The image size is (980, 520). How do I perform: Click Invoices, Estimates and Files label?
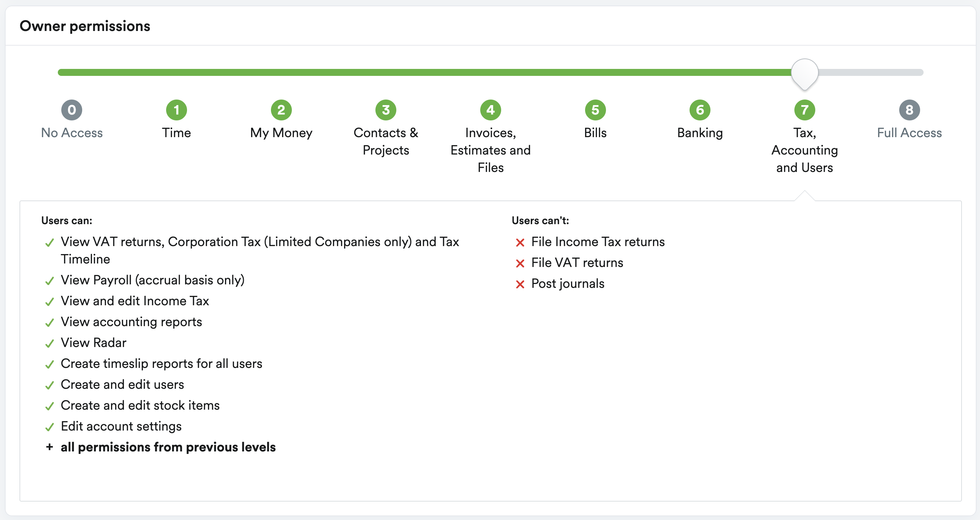(x=491, y=150)
